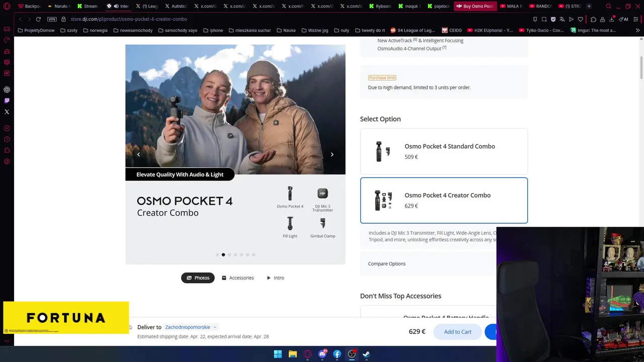Image resolution: width=644 pixels, height=362 pixels.
Task: Show previous product photo arrow
Action: click(138, 154)
